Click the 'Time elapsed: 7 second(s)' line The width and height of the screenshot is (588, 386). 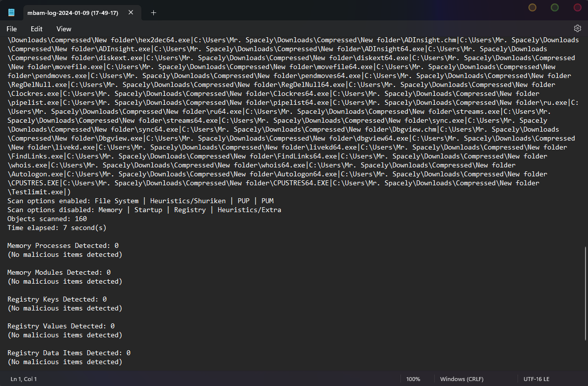tap(57, 228)
